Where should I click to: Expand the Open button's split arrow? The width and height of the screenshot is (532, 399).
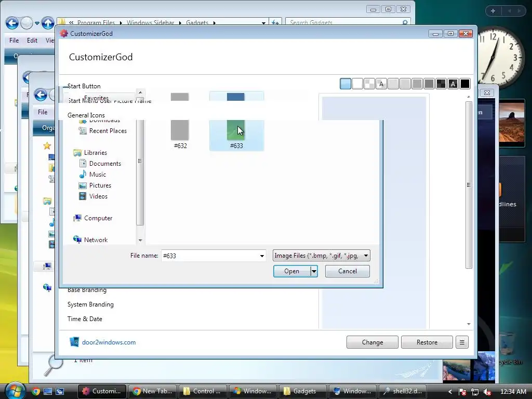click(314, 271)
